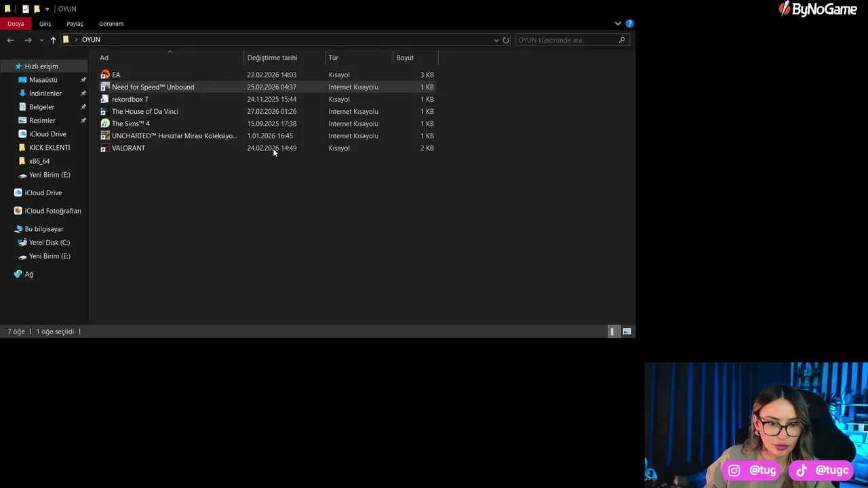Click the 'VALORANT' file name
The width and height of the screenshot is (868, 488).
point(128,148)
